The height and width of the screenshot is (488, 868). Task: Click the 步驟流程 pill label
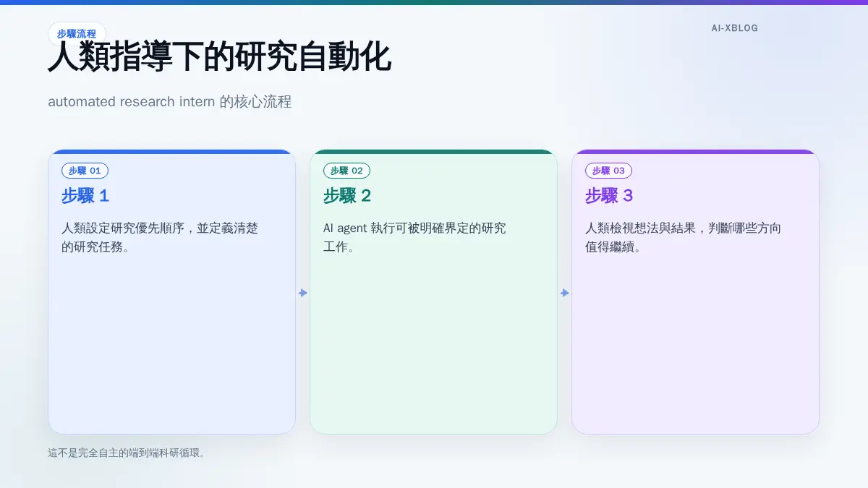point(77,34)
